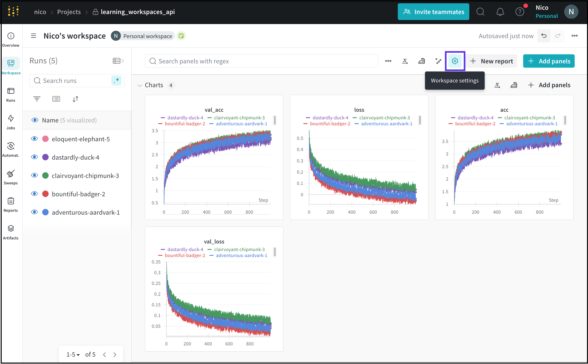The height and width of the screenshot is (364, 588).
Task: Click the undo arrow icon
Action: click(544, 36)
